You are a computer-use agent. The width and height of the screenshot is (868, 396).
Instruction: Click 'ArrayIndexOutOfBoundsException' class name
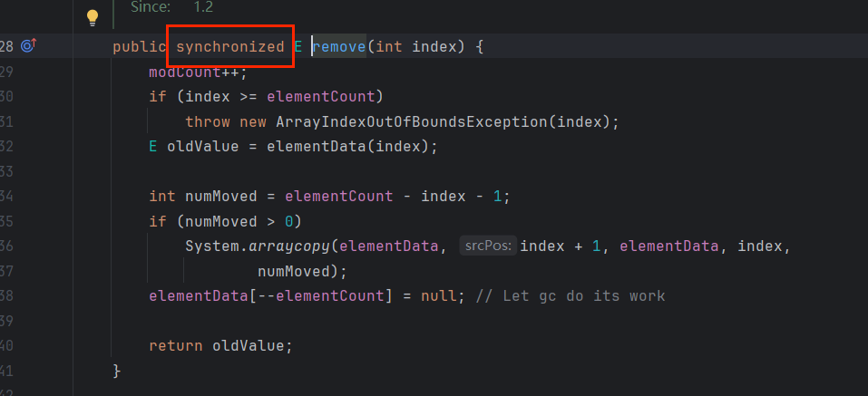412,121
